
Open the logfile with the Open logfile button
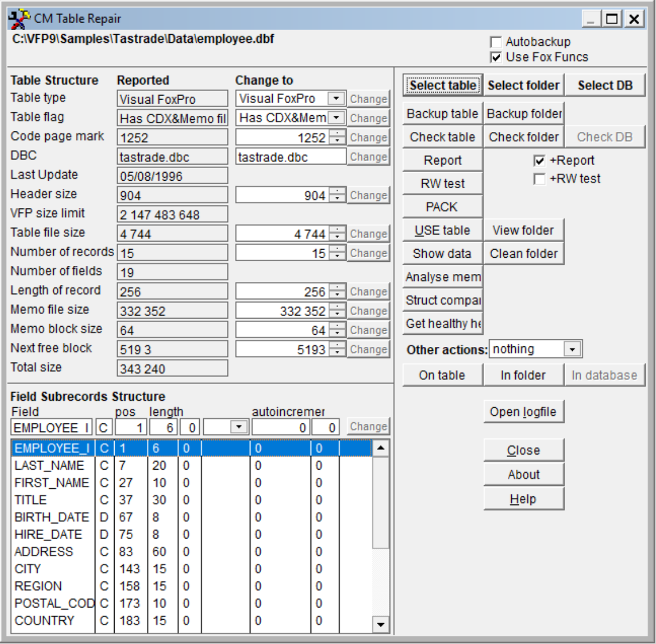[523, 412]
